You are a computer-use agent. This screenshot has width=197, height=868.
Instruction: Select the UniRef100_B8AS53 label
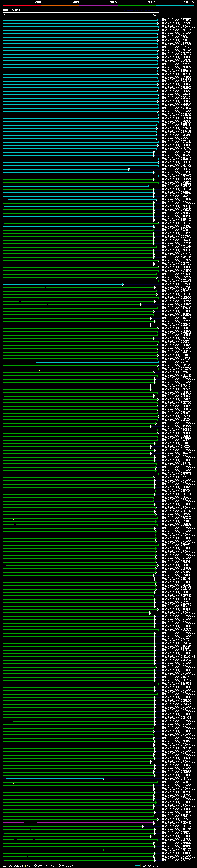point(176,91)
